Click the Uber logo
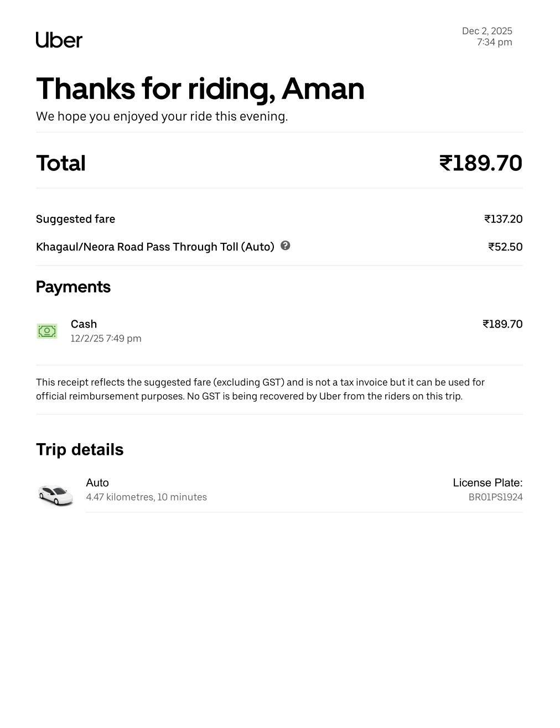 pyautogui.click(x=59, y=40)
